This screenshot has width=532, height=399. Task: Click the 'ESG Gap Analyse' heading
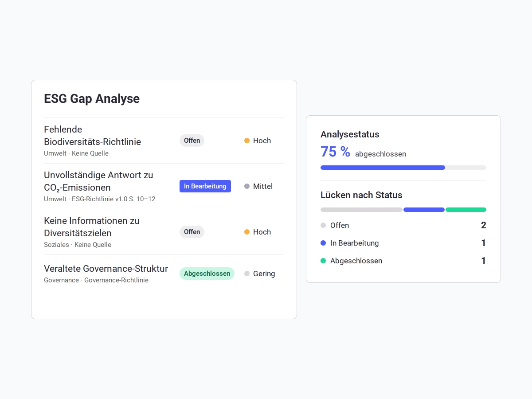(92, 99)
